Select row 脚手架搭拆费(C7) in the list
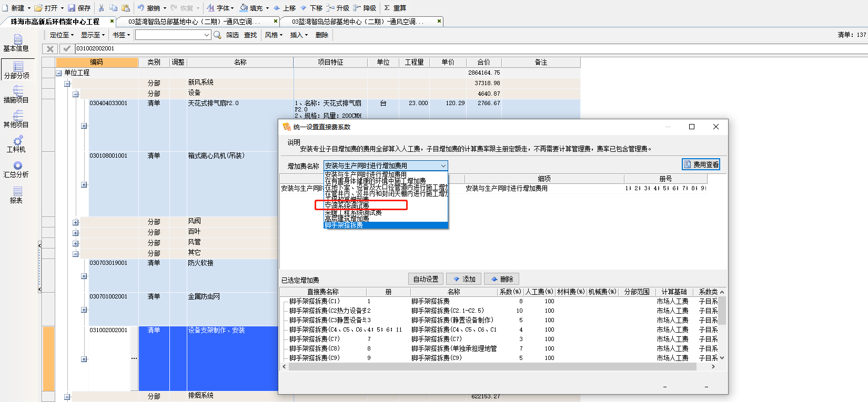This screenshot has width=868, height=402. [x=500, y=339]
